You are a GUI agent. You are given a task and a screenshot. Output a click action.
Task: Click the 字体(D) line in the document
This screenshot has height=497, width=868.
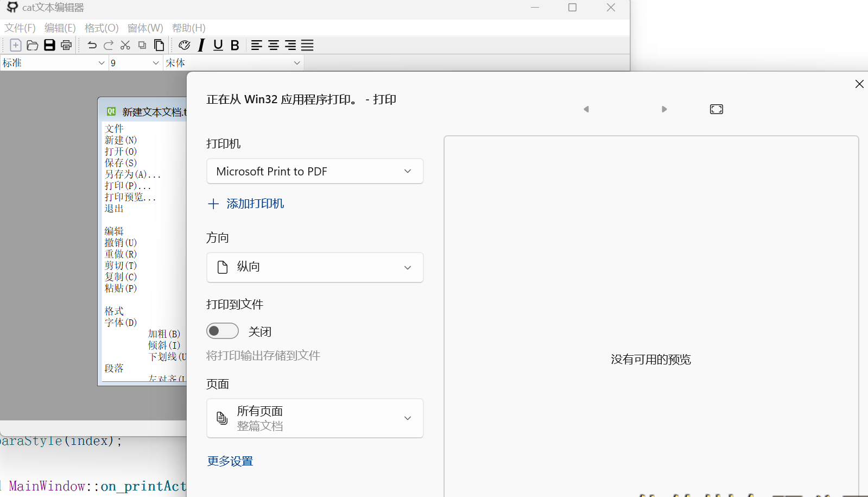click(121, 323)
